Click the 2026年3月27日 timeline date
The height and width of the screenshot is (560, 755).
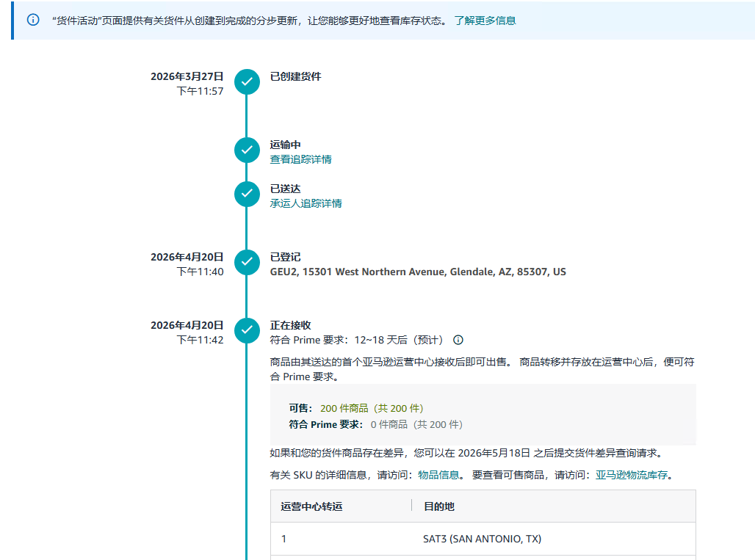[187, 76]
